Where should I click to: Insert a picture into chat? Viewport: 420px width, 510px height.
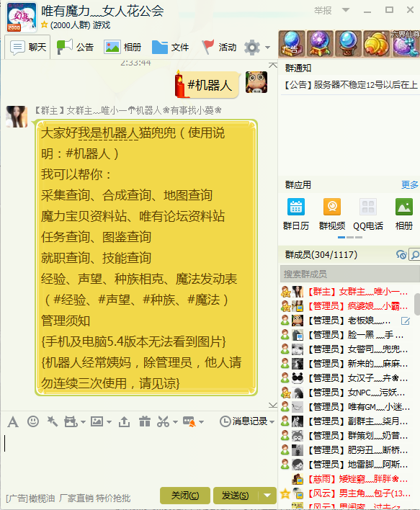click(97, 421)
